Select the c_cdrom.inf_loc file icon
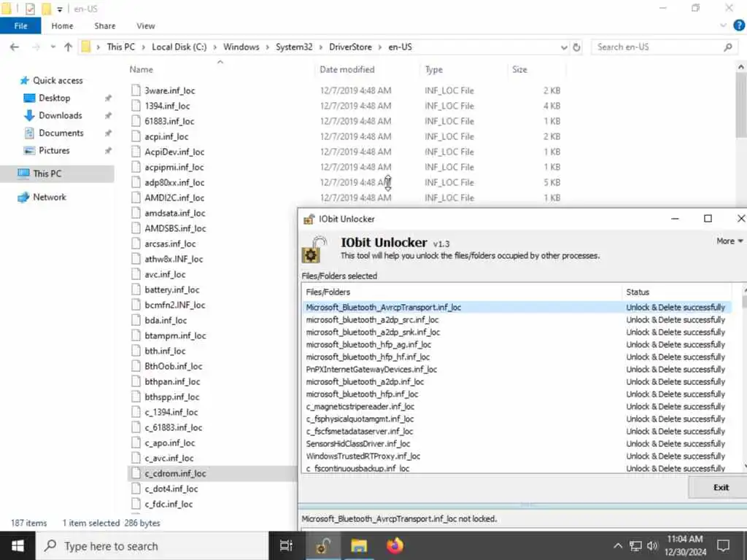Screen dimensions: 747x560 136,473
